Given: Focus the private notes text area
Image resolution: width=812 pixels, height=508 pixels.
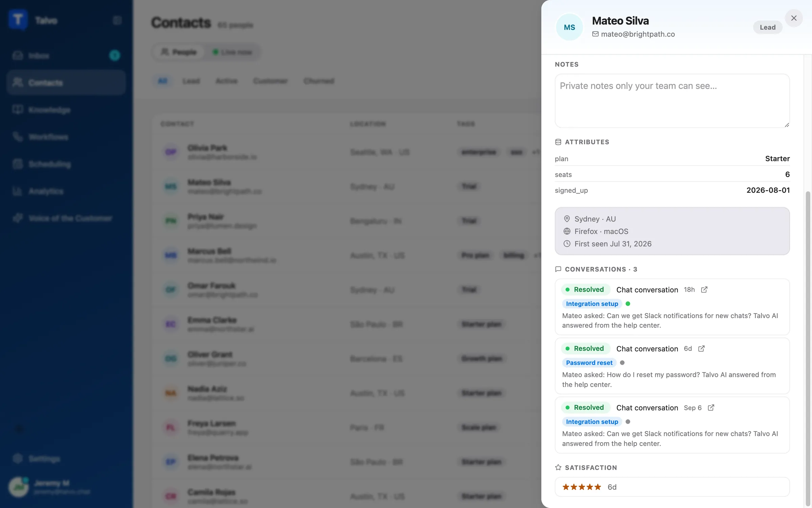Looking at the screenshot, I should (x=672, y=101).
